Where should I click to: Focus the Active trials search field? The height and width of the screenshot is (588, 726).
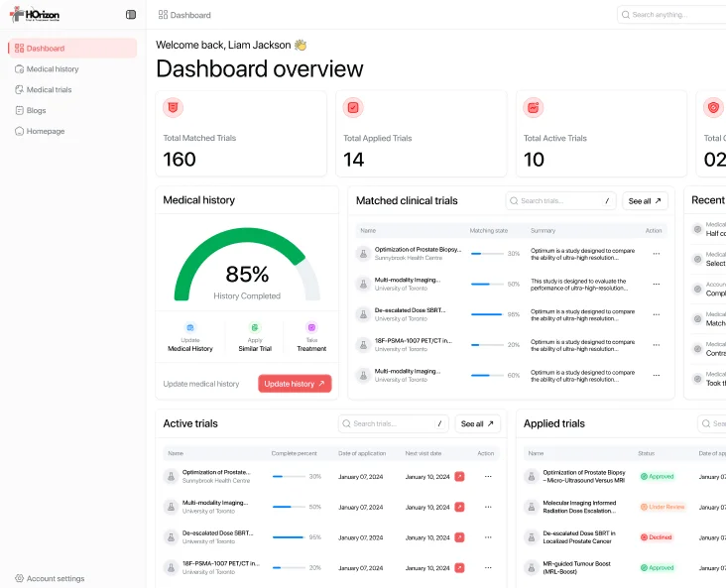(x=394, y=423)
